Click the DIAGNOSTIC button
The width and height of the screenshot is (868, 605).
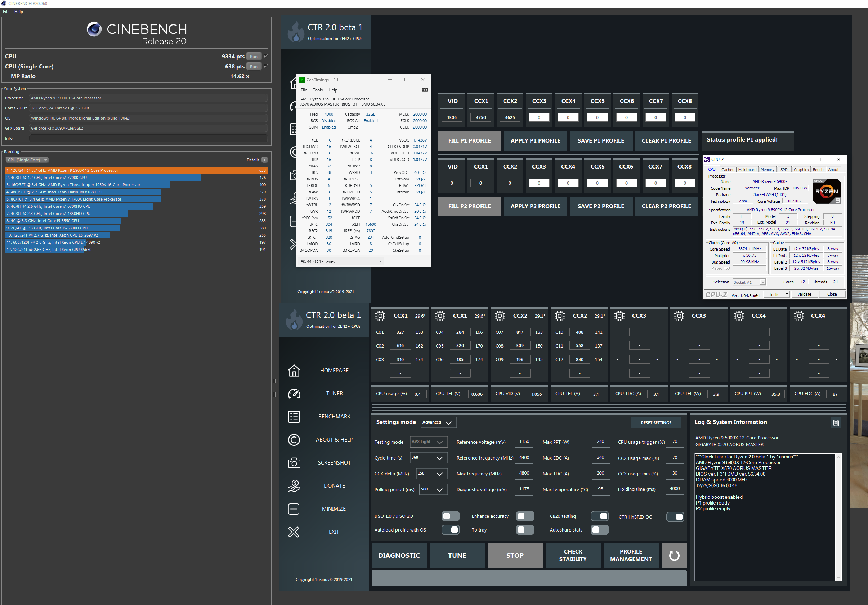pyautogui.click(x=399, y=556)
